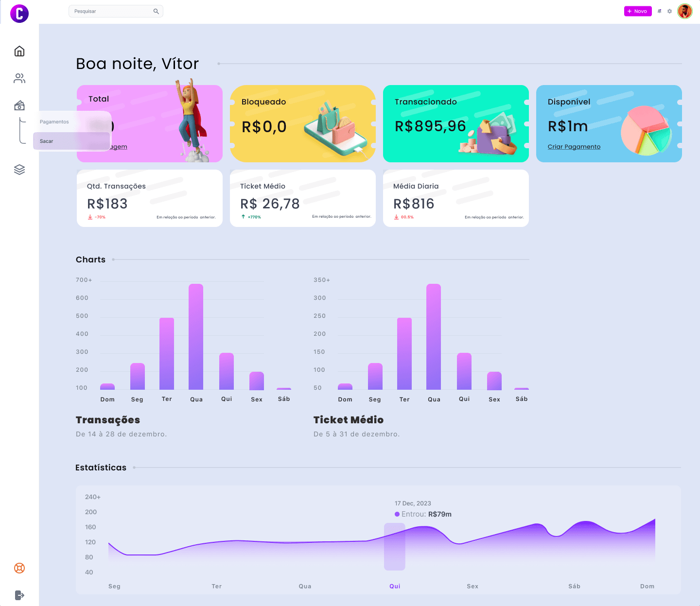This screenshot has height=606, width=700.
Task: Open settings via the gear icon
Action: 669,11
